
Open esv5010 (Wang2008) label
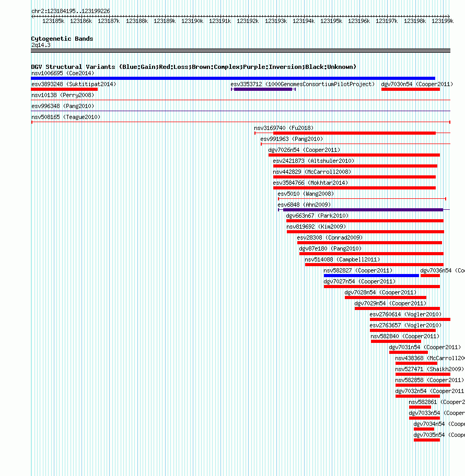pyautogui.click(x=306, y=193)
